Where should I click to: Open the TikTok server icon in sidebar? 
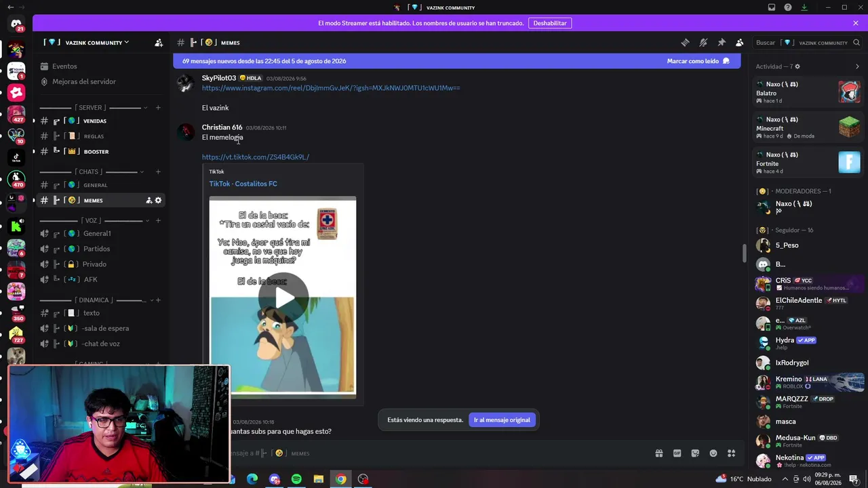[16, 157]
